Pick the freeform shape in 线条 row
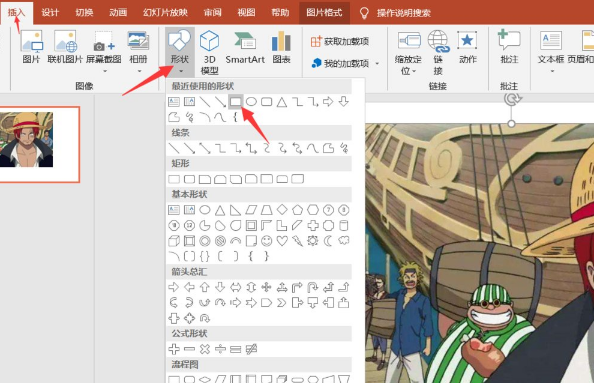The image size is (594, 383). [328, 148]
